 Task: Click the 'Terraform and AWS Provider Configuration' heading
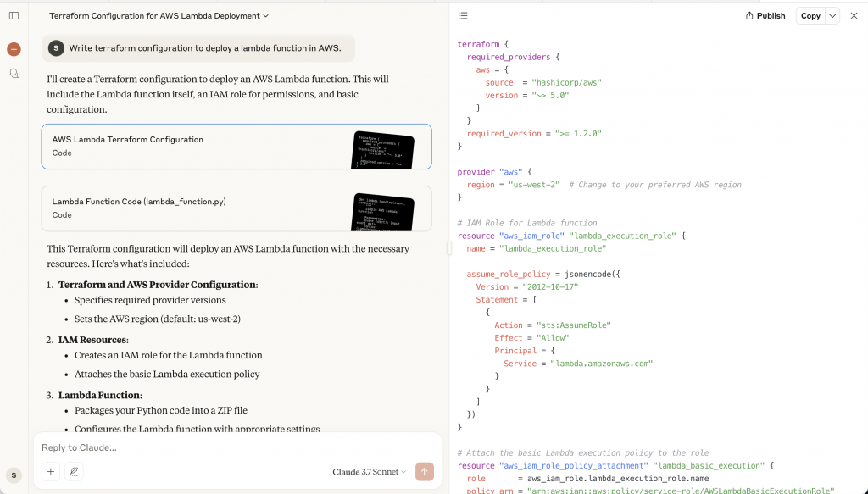coord(157,285)
